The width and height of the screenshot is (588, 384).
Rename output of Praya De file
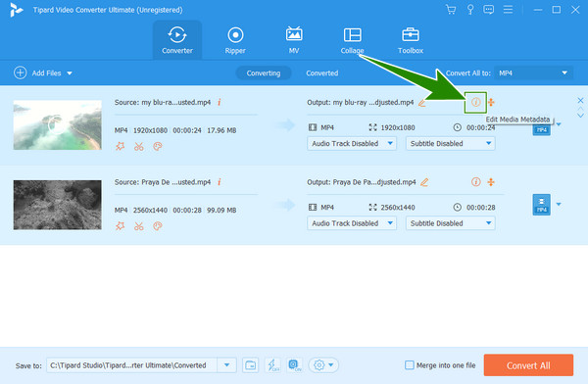424,182
